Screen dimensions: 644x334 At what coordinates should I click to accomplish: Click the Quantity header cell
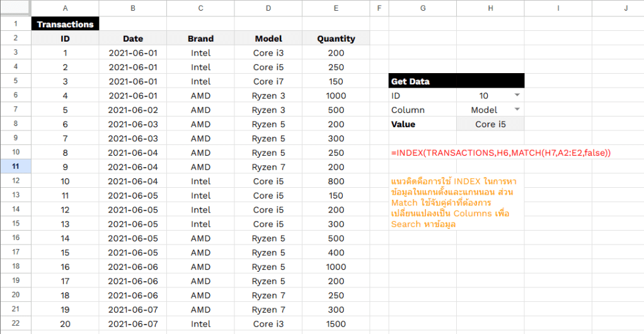336,38
